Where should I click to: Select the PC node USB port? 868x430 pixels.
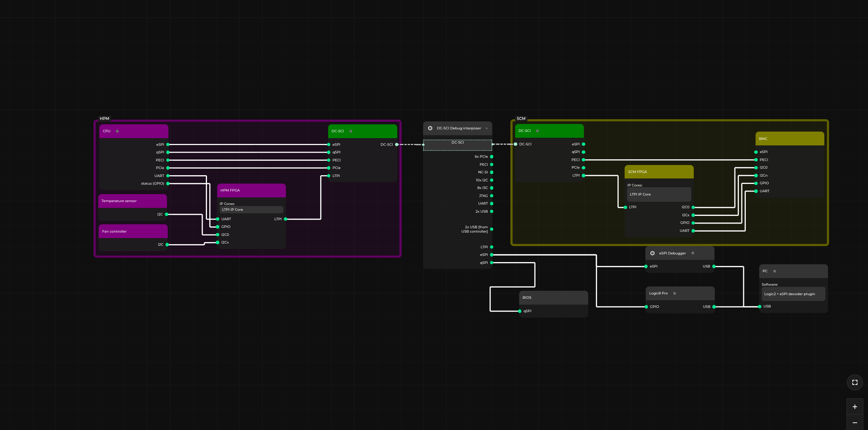[760, 306]
